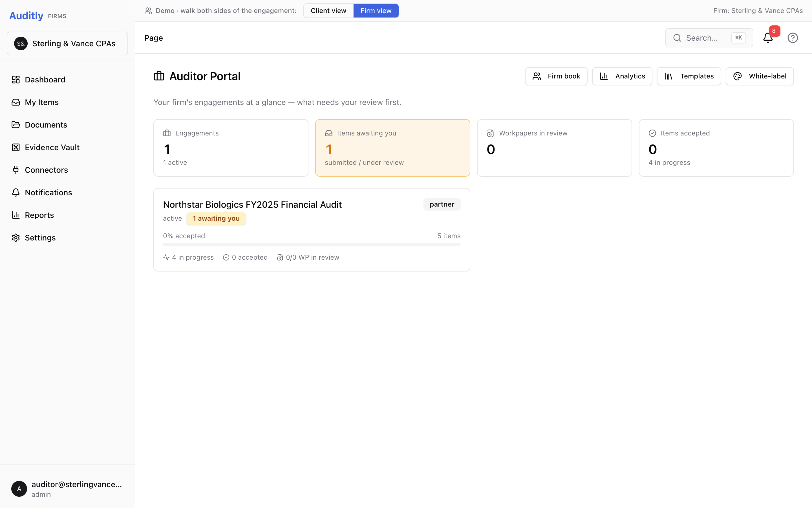
Task: Click the Settings gear icon
Action: point(16,238)
